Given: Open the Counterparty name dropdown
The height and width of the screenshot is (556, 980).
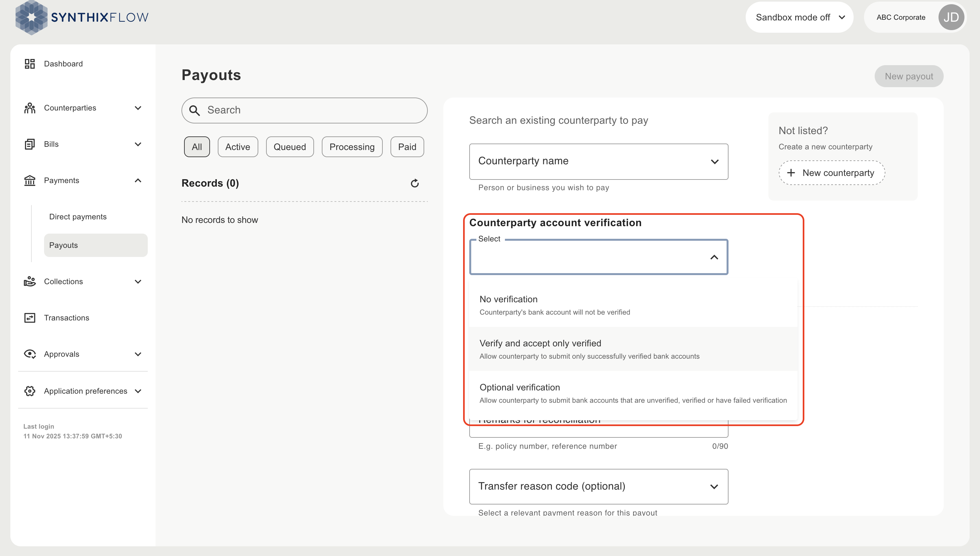Looking at the screenshot, I should tap(599, 162).
